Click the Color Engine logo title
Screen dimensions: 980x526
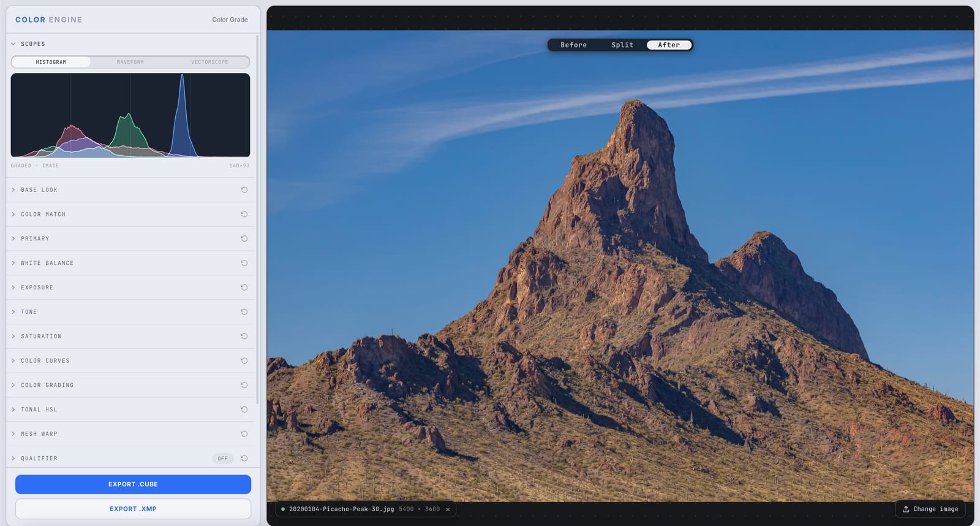(49, 20)
